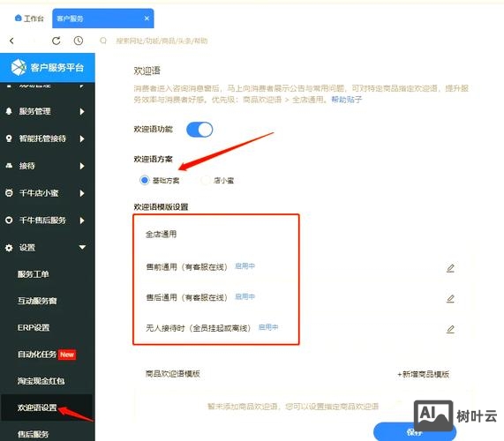Switch to the 客户服务 tab

[x=103, y=19]
